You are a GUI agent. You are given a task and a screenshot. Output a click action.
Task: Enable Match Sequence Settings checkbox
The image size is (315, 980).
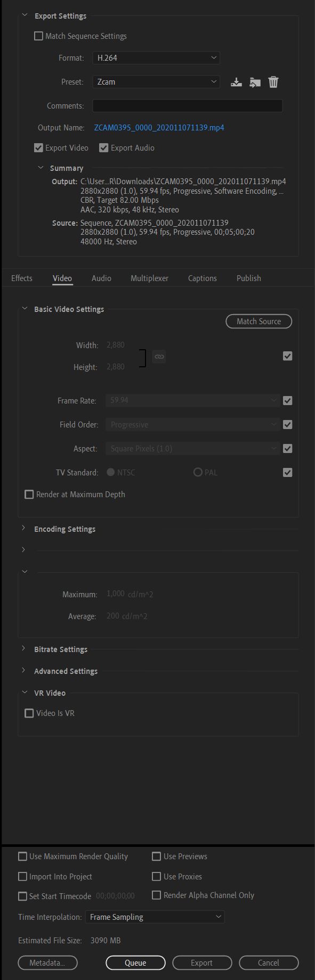point(38,36)
